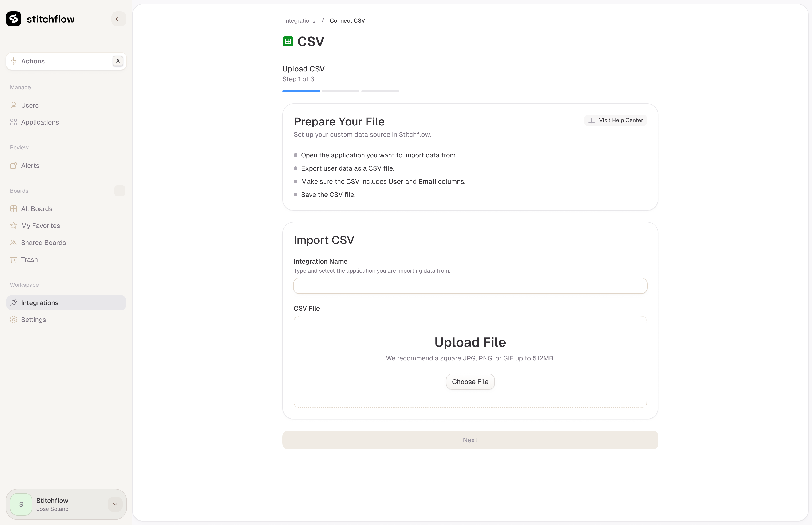Click the Stitchflow logo icon
The height and width of the screenshot is (525, 812).
coord(14,19)
